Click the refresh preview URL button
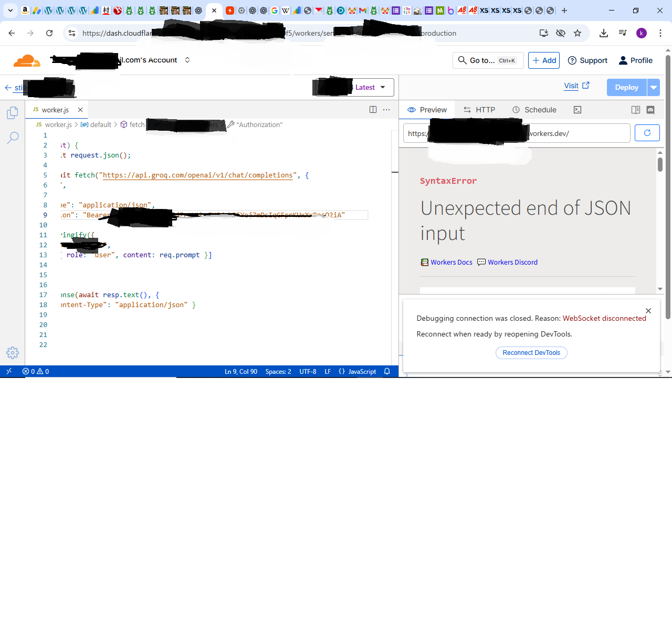This screenshot has height=630, width=672. [x=647, y=133]
